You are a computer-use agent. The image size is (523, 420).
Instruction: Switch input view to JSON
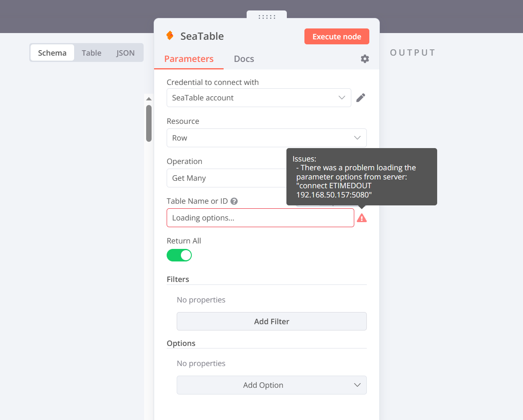tap(126, 53)
